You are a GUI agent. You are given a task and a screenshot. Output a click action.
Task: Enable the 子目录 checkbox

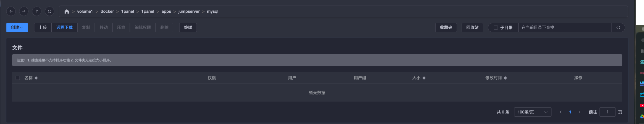click(x=495, y=28)
